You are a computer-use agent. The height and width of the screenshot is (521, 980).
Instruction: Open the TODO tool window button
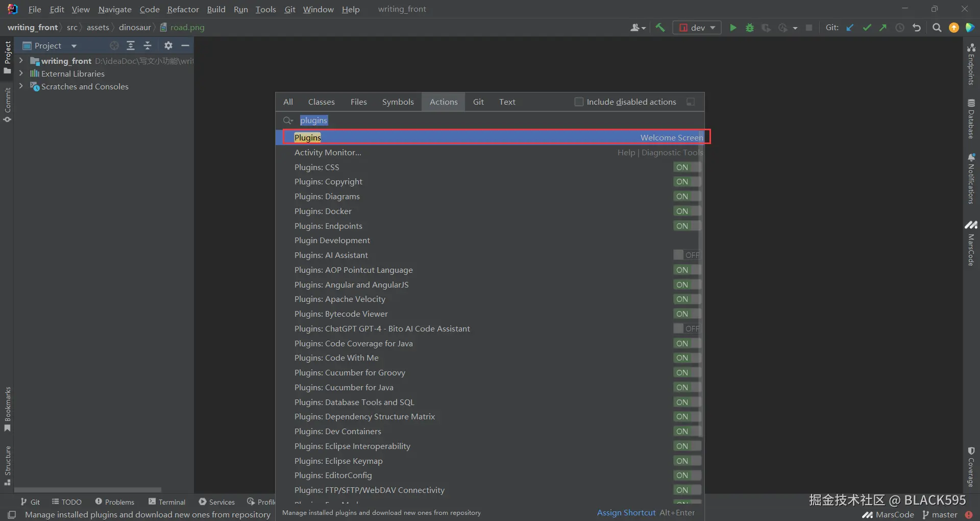(x=67, y=502)
